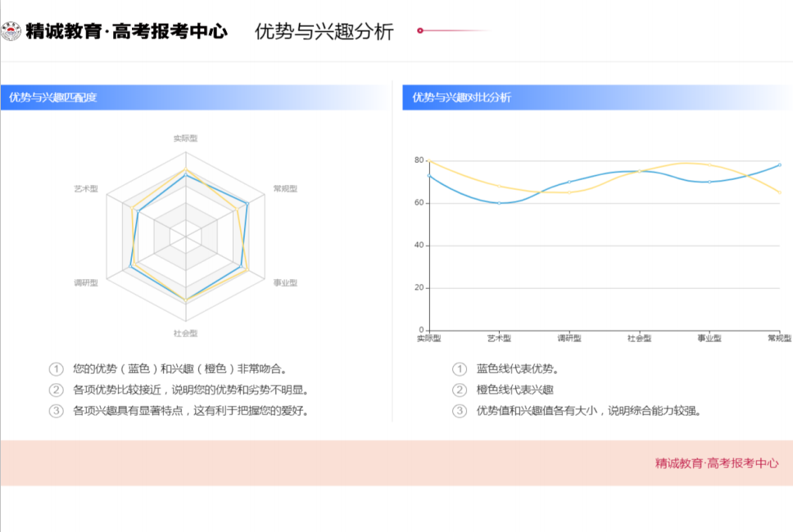Click the 调研型 label on line chart axis

(569, 338)
